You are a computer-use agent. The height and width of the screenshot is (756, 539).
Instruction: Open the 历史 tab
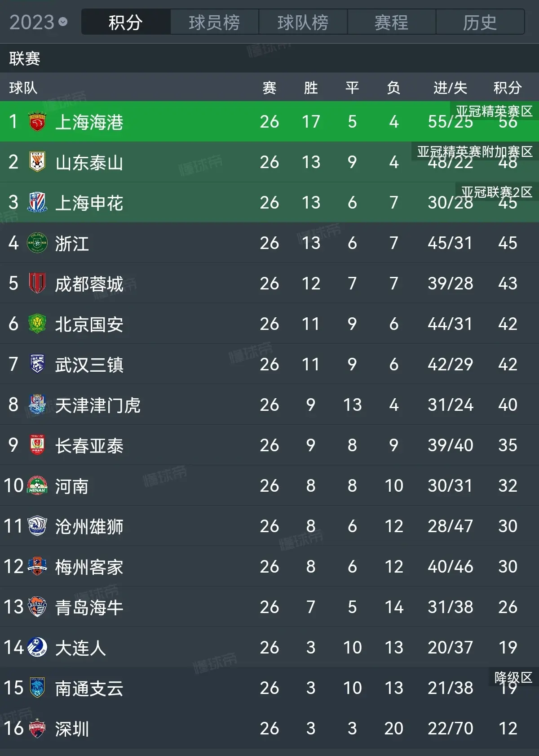click(480, 22)
